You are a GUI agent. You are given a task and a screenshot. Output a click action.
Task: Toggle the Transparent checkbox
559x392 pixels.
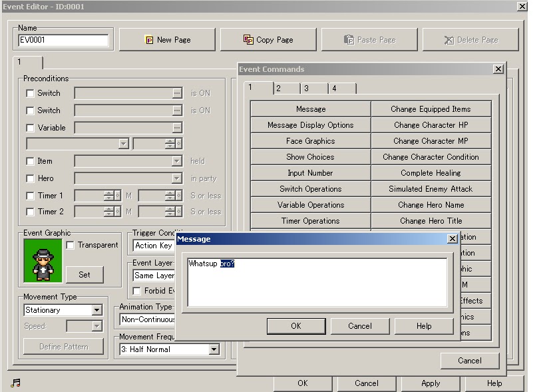click(71, 245)
